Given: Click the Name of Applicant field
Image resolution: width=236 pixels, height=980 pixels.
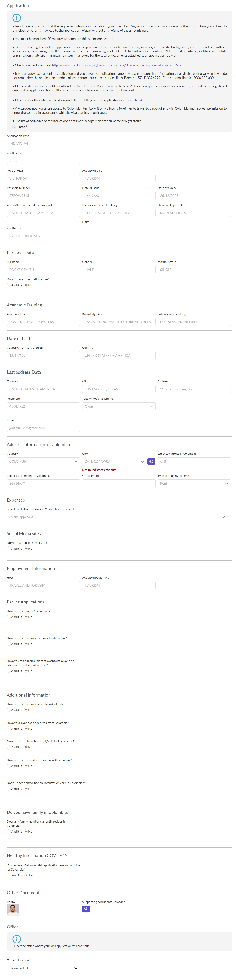Looking at the screenshot, I should click(194, 213).
